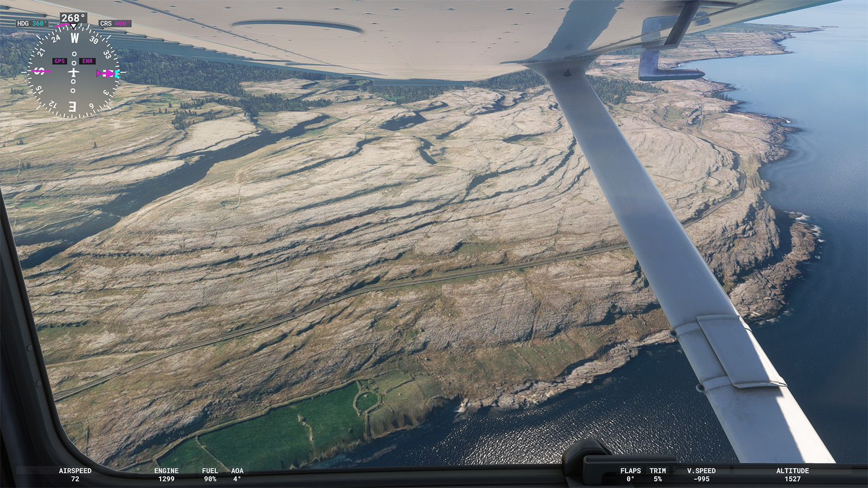
Task: Select the current heading 268° box
Action: [73, 18]
